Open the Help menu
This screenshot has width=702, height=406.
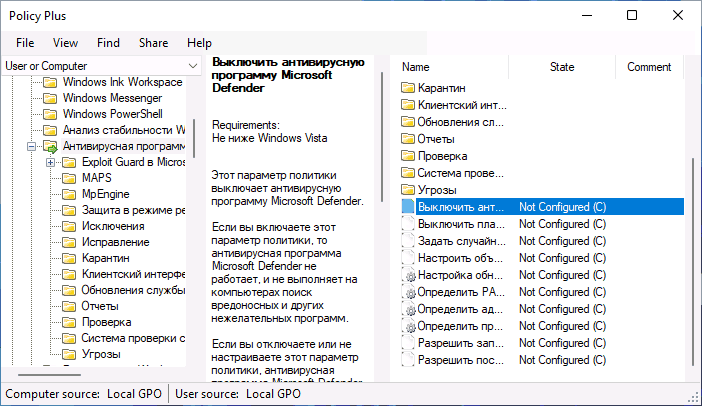click(x=199, y=43)
